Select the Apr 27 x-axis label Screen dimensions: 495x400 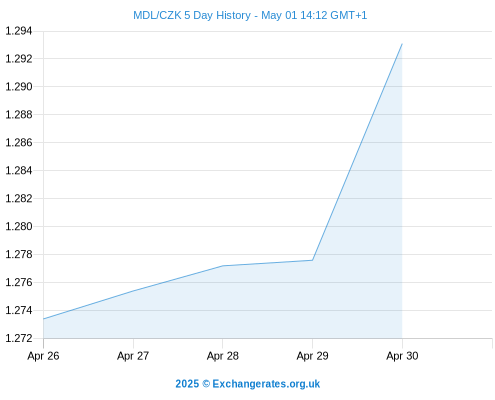(133, 356)
